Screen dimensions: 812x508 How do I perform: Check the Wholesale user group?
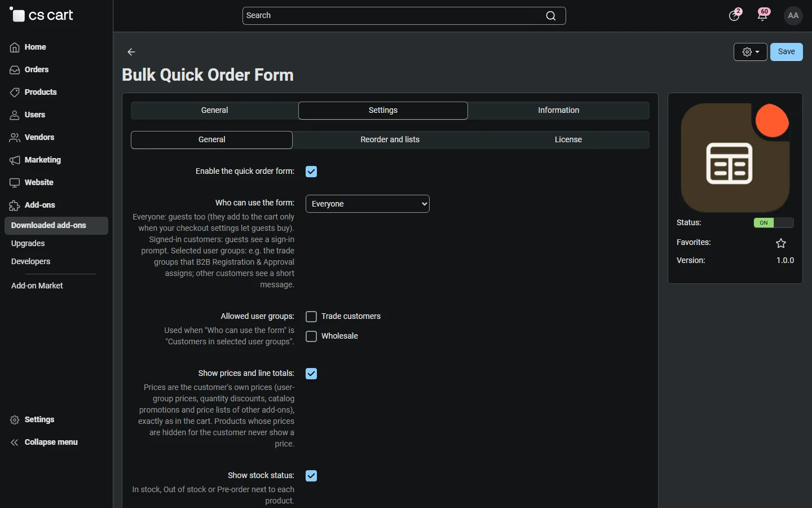(311, 336)
